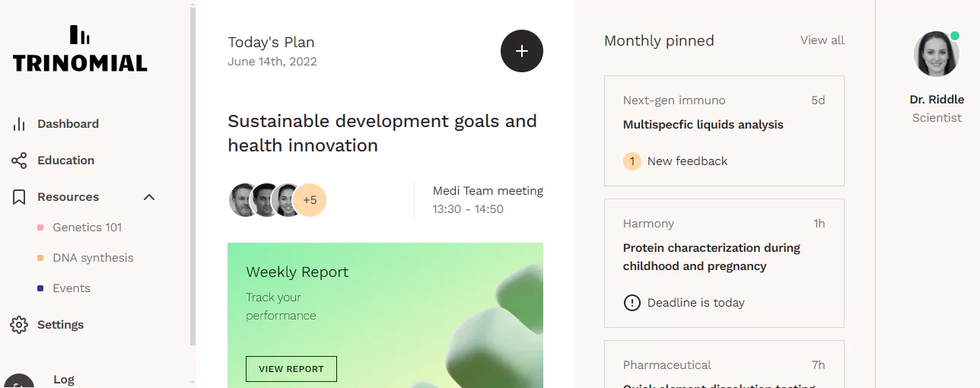Viewport: 980px width, 388px height.
Task: Open Genetics 101 resource
Action: (x=87, y=227)
